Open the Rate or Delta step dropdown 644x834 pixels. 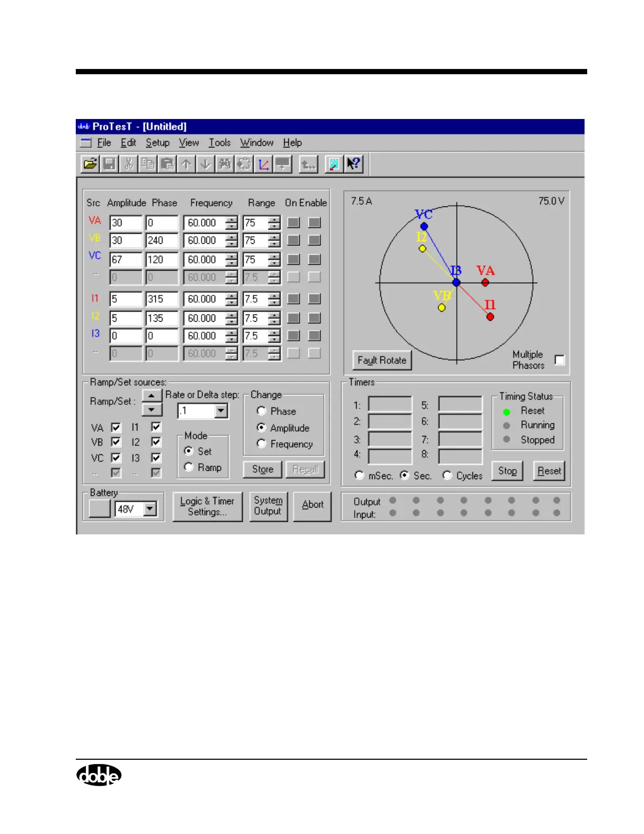221,411
